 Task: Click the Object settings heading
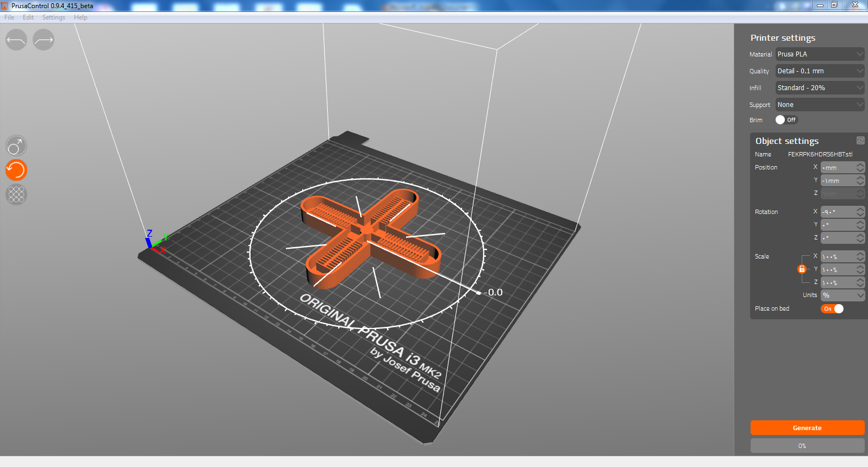pos(786,141)
